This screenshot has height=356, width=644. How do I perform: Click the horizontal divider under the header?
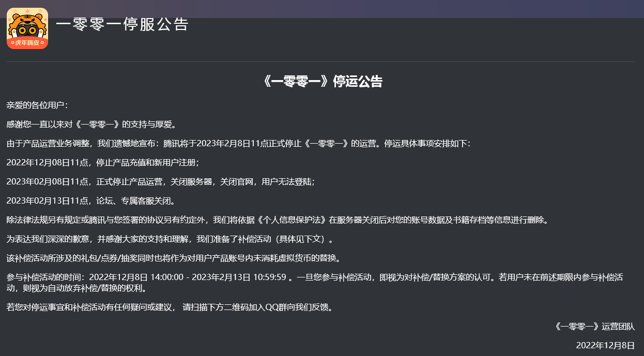click(x=322, y=60)
